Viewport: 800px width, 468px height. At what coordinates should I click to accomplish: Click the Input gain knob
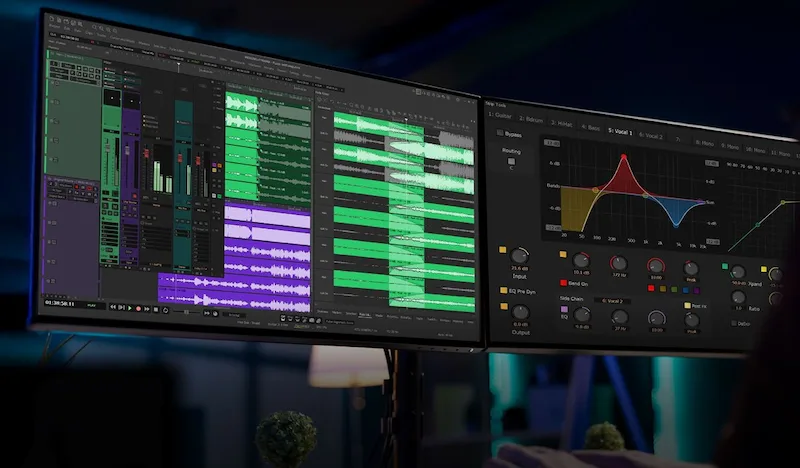point(520,256)
